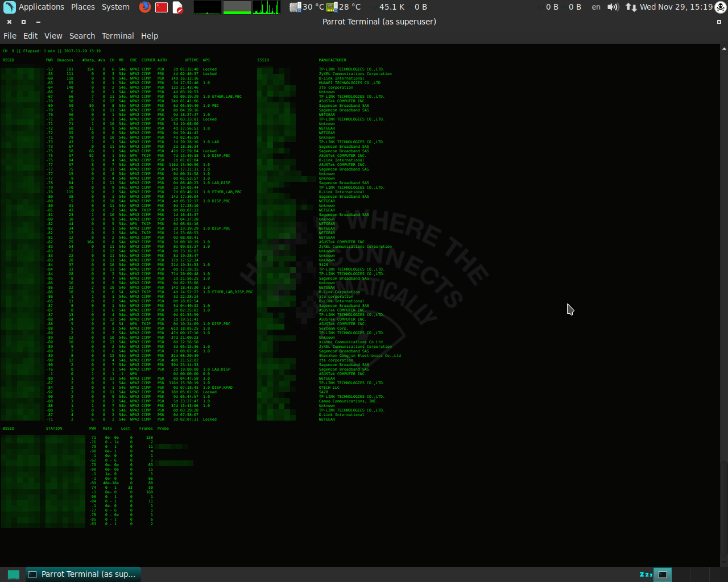Open the red panel applet icon
The image size is (728, 582).
click(162, 7)
